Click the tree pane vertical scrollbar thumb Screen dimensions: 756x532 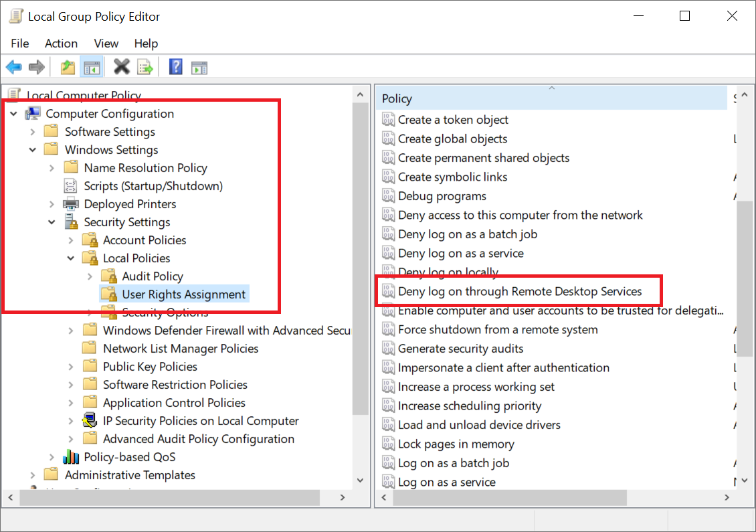pyautogui.click(x=360, y=258)
